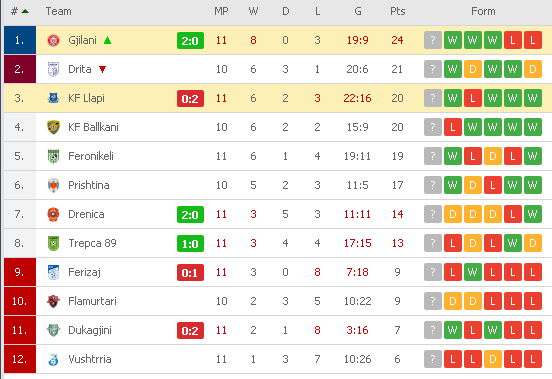Click the MP column header
Image resolution: width=552 pixels, height=379 pixels.
click(x=221, y=11)
